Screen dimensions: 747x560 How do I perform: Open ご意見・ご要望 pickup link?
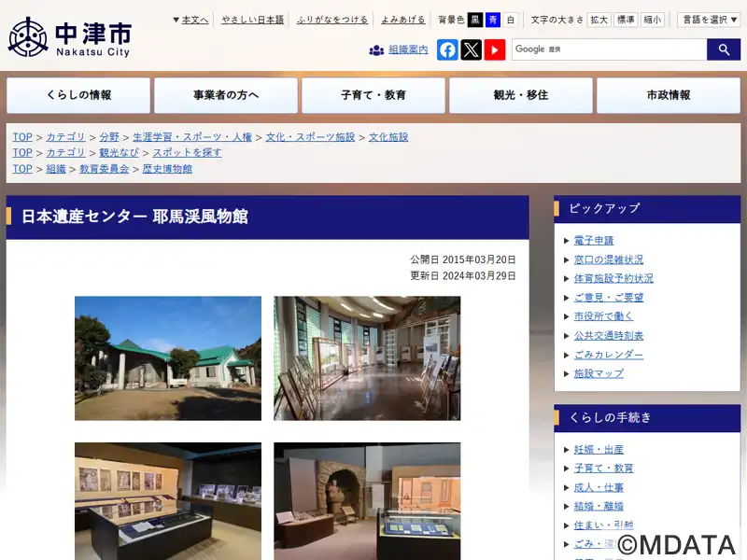pos(609,298)
